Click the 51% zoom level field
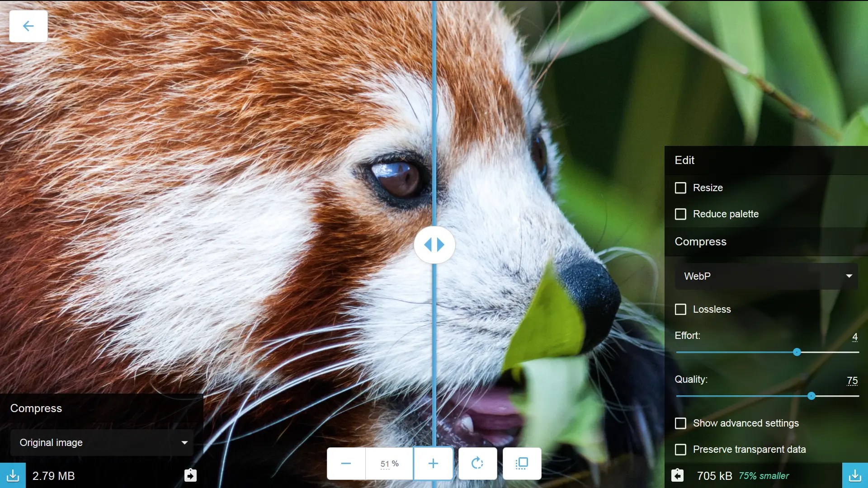The width and height of the screenshot is (868, 488). point(389,464)
